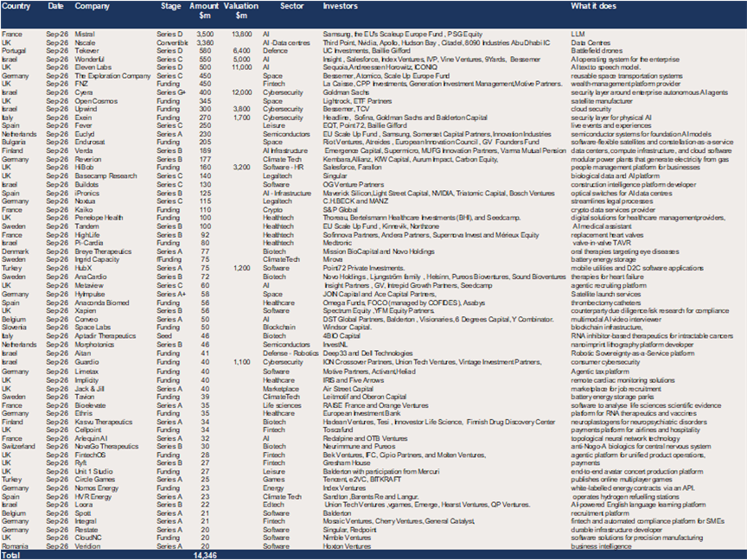Select the Fever company cell
Image resolution: width=747 pixels, height=560 pixels.
(83, 125)
